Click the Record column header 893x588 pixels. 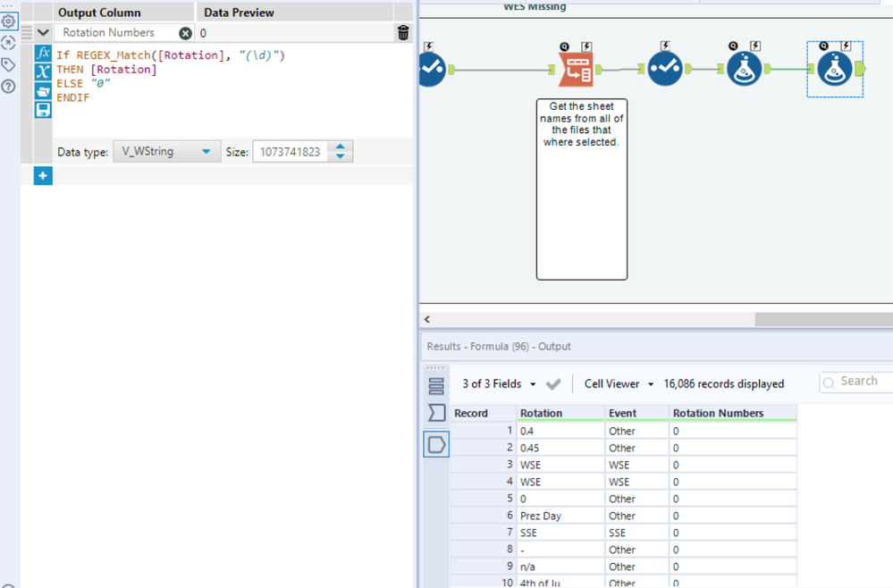[x=484, y=413]
